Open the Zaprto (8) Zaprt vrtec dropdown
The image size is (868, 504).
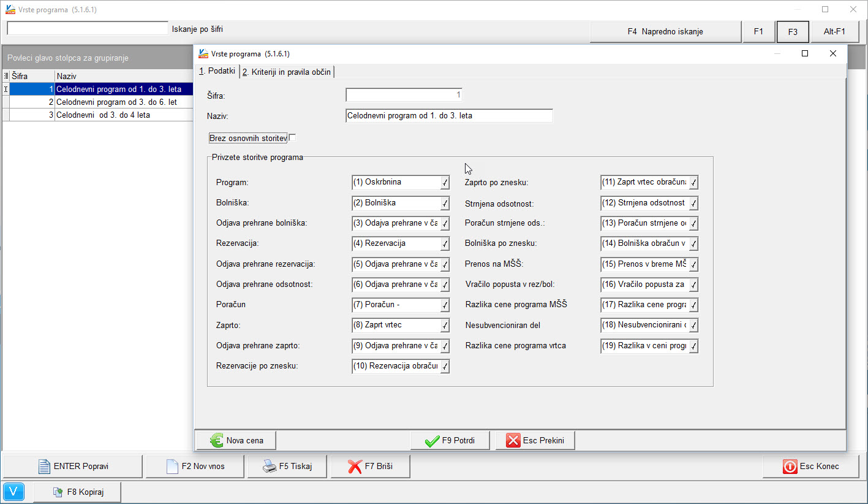point(445,326)
